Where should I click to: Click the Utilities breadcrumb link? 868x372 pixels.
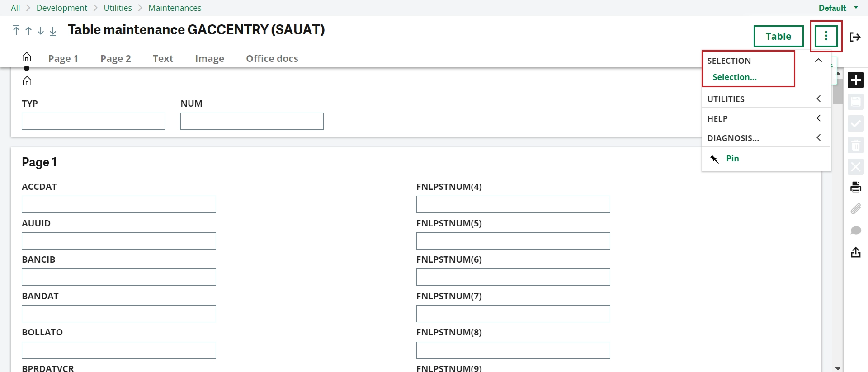[118, 8]
